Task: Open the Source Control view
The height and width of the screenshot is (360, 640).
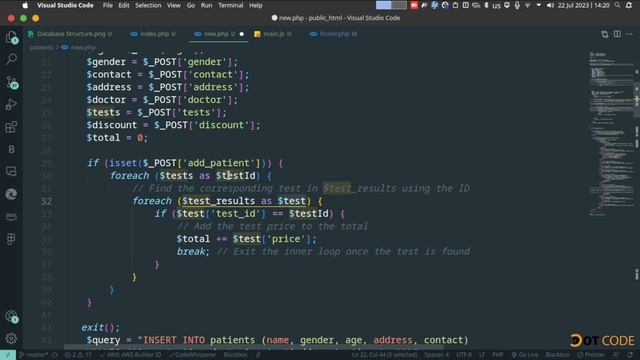Action: [x=11, y=82]
